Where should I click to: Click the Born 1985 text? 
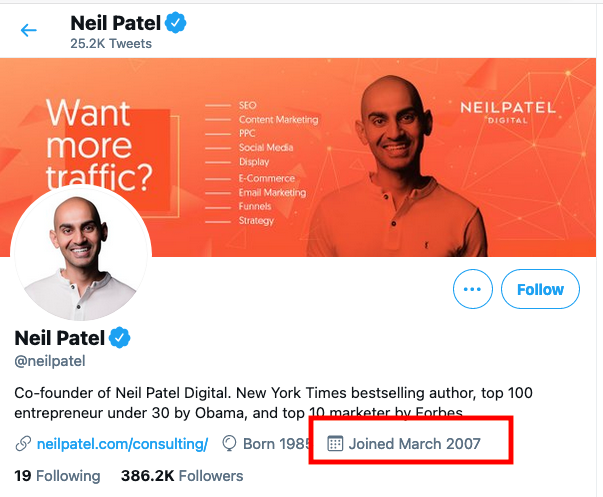coord(277,444)
